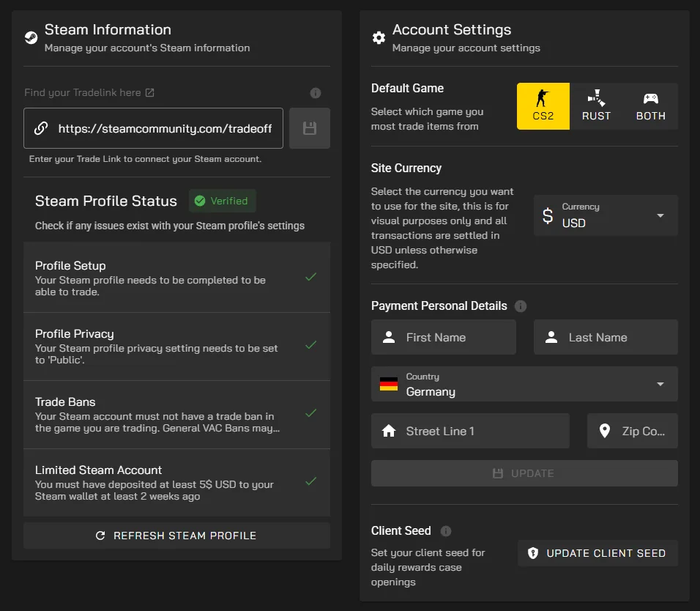
Task: Open the tradelink external link icon
Action: tap(150, 92)
